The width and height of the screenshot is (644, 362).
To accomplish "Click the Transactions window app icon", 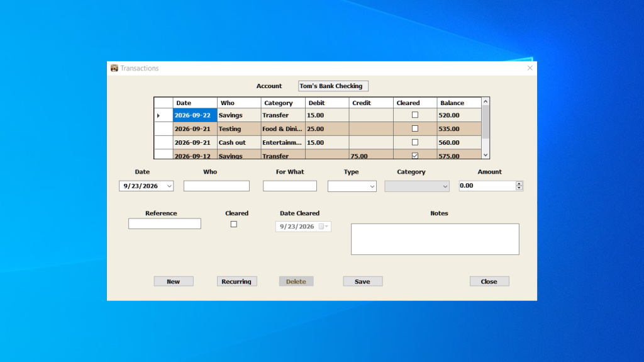I will coord(114,68).
